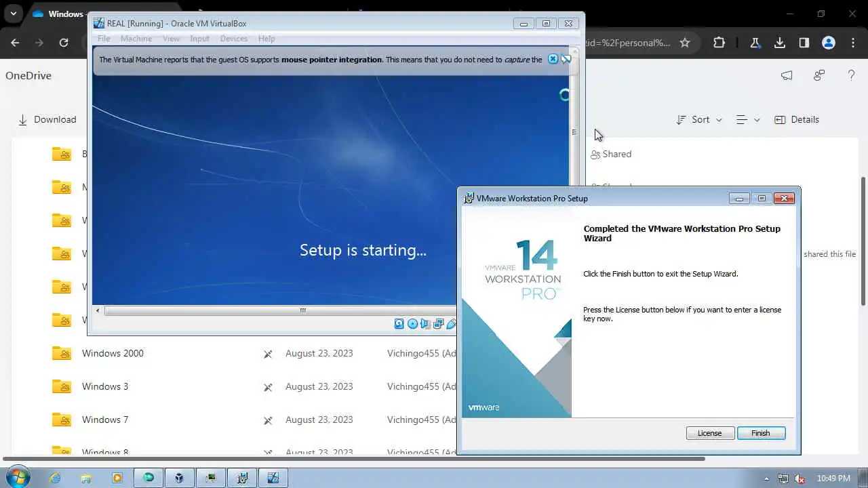868x488 pixels.
Task: Click USB status icon in VirtualBox
Action: (451, 324)
